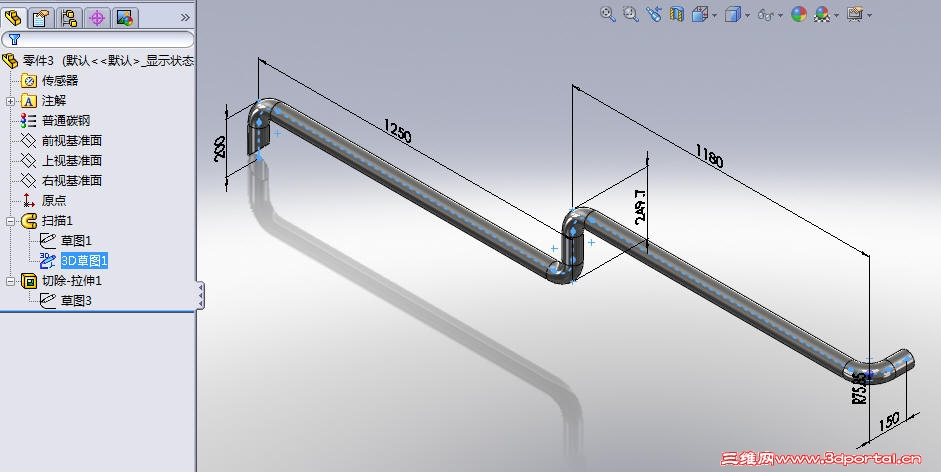
Task: Expand the 注解 annotations folder
Action: [10, 101]
